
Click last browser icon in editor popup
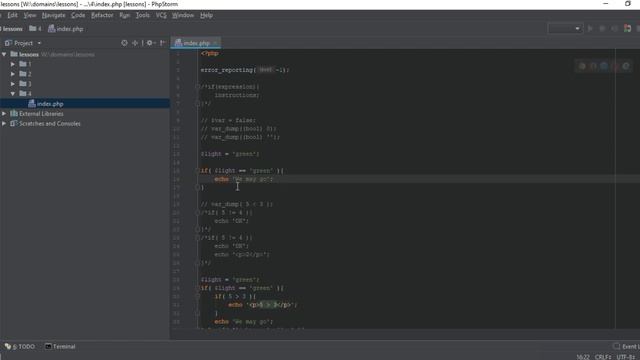coord(626,66)
